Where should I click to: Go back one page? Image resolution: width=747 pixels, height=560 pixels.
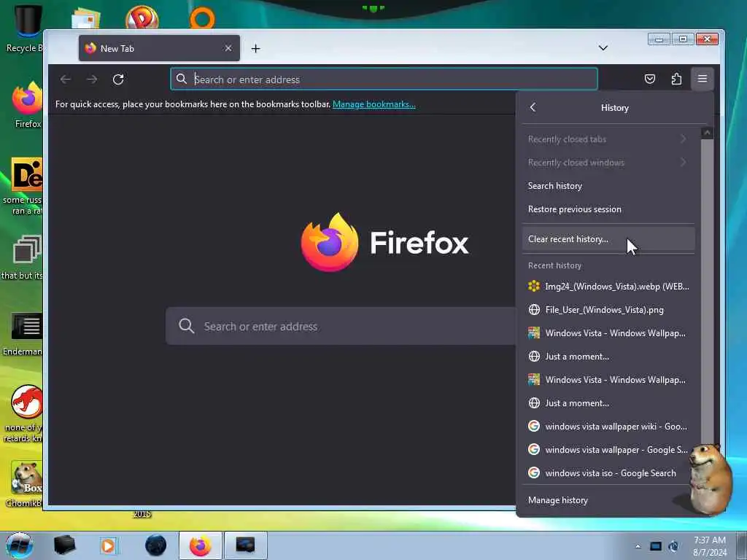(x=66, y=79)
